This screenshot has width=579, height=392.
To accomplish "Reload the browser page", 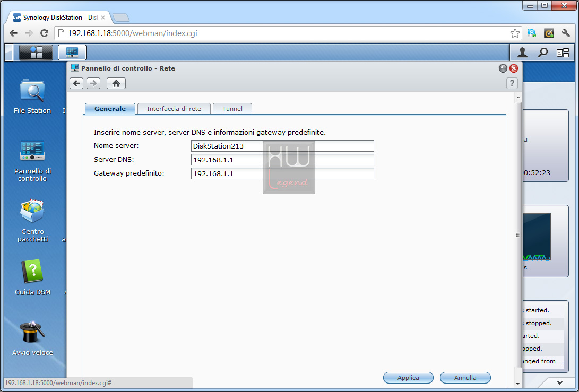I will click(44, 33).
